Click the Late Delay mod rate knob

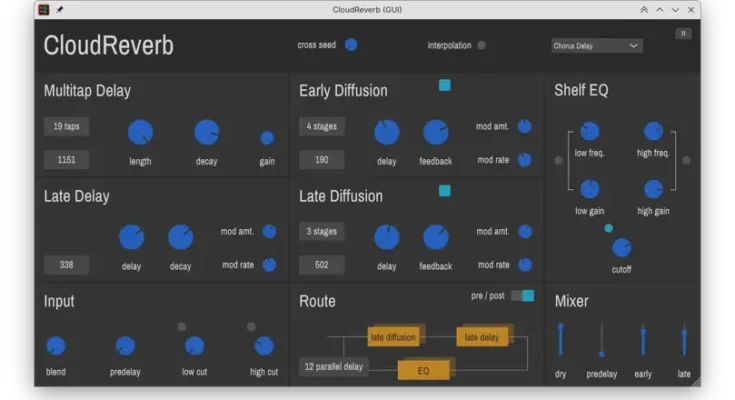[269, 264]
